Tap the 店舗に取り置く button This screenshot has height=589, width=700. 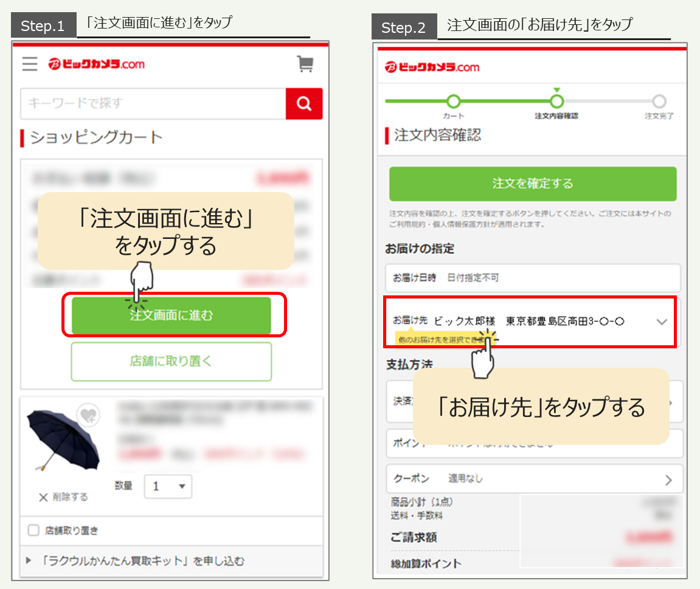[172, 361]
